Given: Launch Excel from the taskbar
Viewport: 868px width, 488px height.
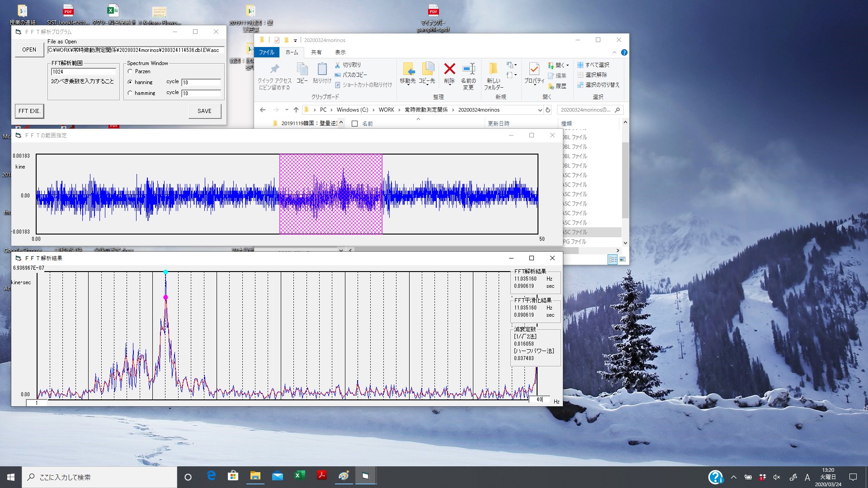Looking at the screenshot, I should pyautogui.click(x=299, y=476).
